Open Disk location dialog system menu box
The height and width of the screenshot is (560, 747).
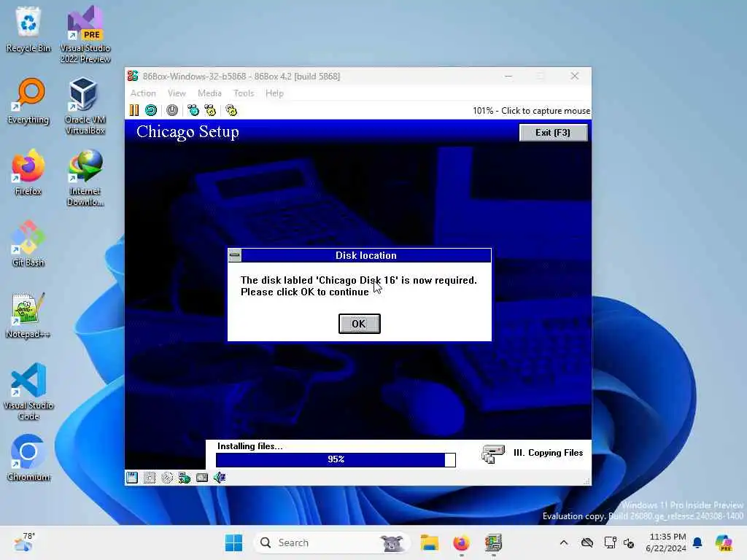pos(235,255)
